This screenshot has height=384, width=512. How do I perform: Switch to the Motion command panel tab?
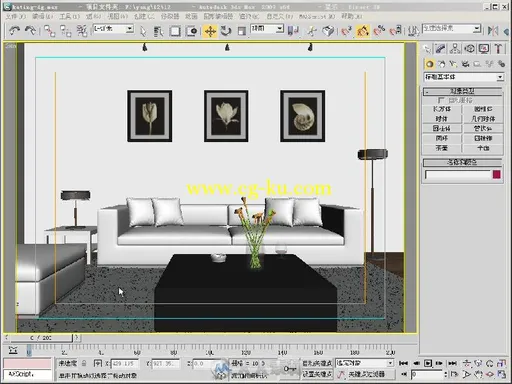(x=469, y=49)
